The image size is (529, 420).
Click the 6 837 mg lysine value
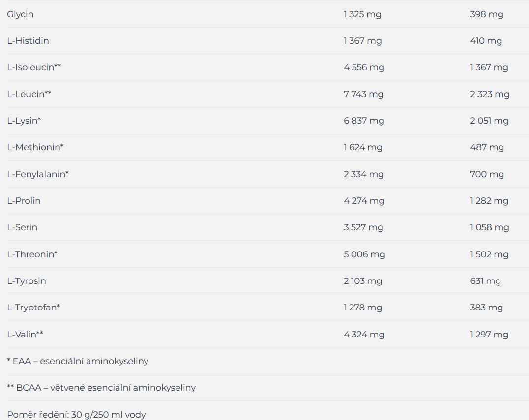pos(364,121)
